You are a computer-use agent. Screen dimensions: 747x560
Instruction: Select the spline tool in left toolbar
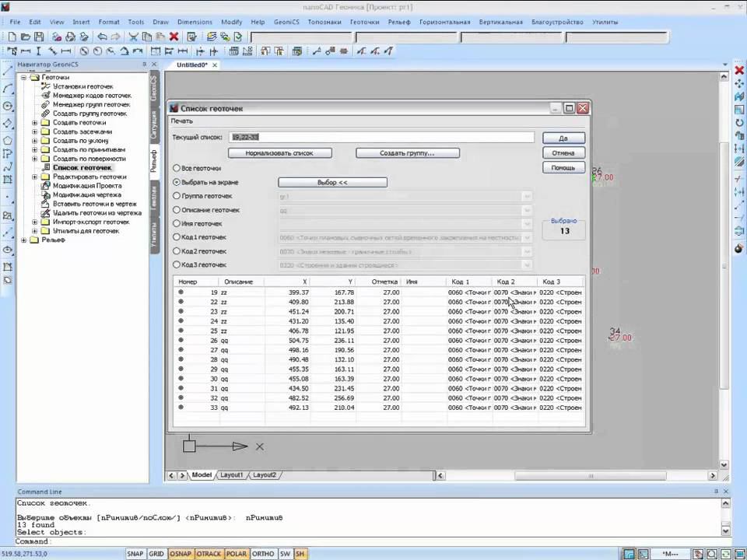(8, 167)
